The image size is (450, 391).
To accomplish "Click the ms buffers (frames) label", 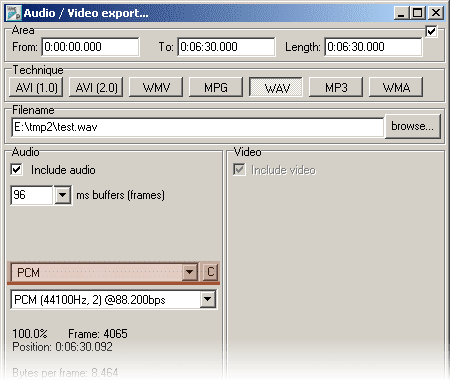I will pos(121,195).
